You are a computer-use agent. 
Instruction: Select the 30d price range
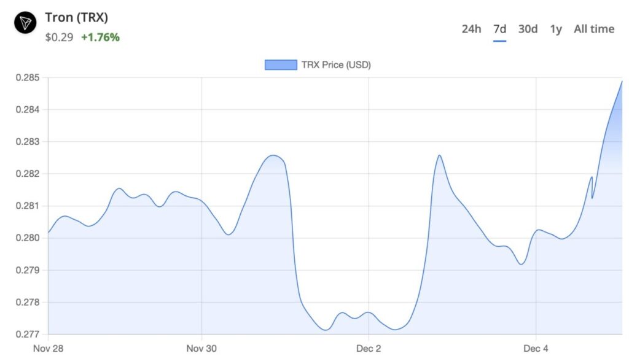[527, 29]
